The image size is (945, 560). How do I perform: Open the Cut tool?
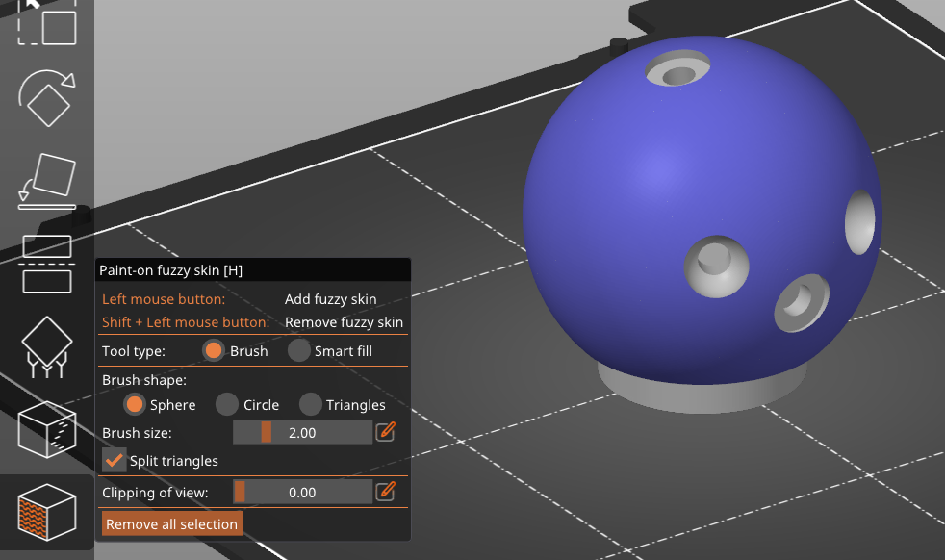pyautogui.click(x=46, y=264)
